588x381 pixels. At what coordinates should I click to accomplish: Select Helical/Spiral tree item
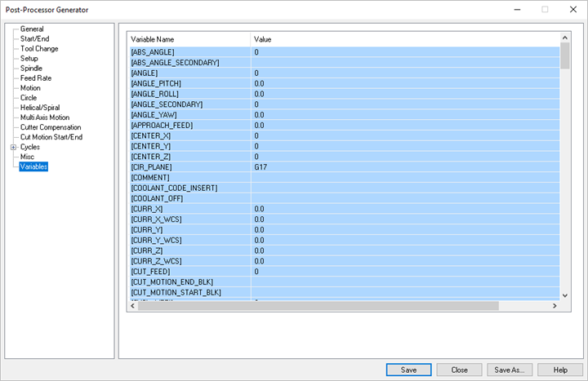40,108
